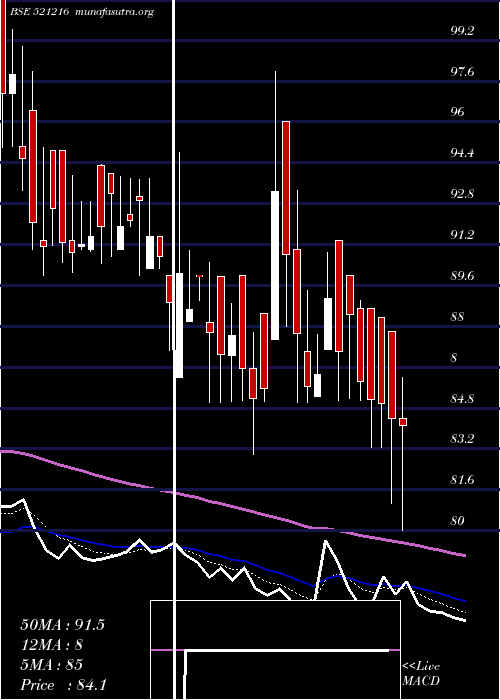Viewport: 500px width, 700px height.
Task: Select the 99.2 price axis label
Action: [x=462, y=31]
